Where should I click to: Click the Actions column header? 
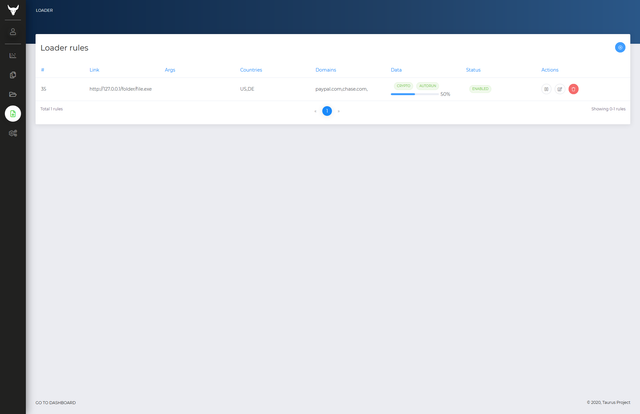(550, 70)
